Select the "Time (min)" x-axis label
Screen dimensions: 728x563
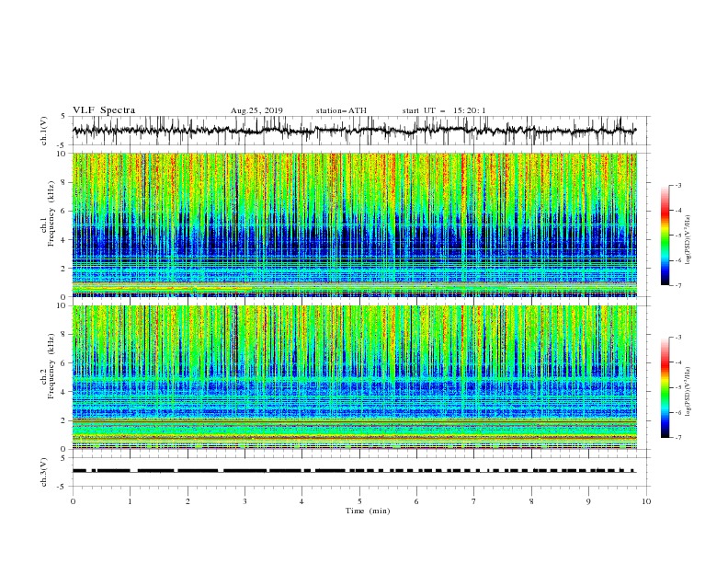[x=368, y=511]
